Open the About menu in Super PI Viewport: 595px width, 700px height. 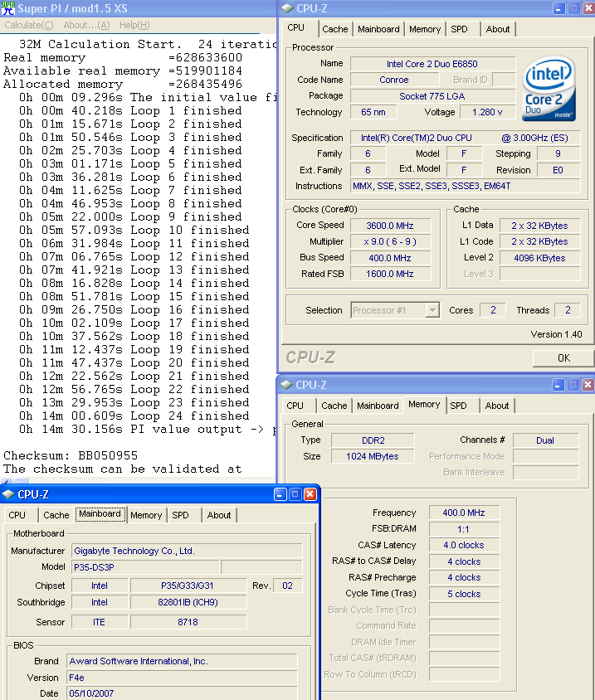click(x=86, y=25)
